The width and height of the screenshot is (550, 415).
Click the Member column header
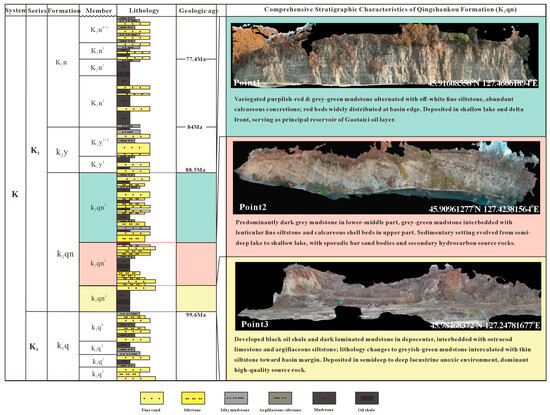point(99,11)
